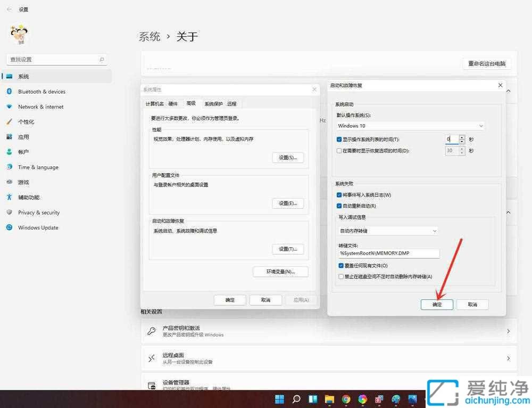
Task: Open Time & language settings
Action: [57, 167]
